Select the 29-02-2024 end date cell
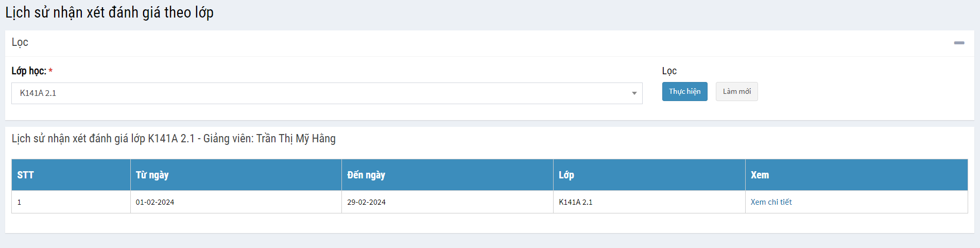The height and width of the screenshot is (248, 980). [x=366, y=202]
